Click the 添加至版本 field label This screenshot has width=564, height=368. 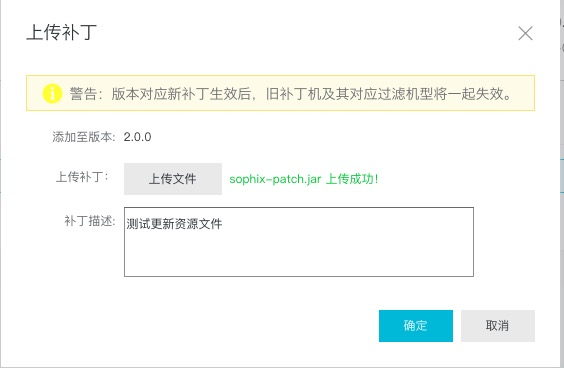(83, 137)
